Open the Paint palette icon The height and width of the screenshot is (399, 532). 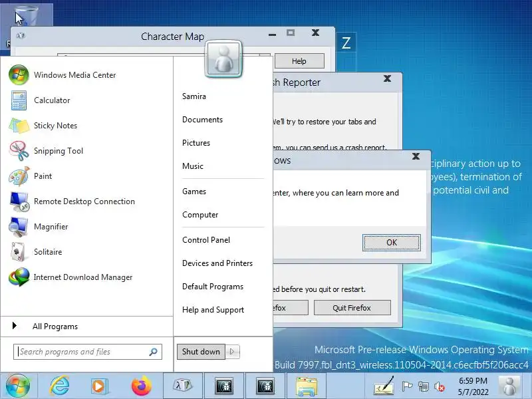19,176
